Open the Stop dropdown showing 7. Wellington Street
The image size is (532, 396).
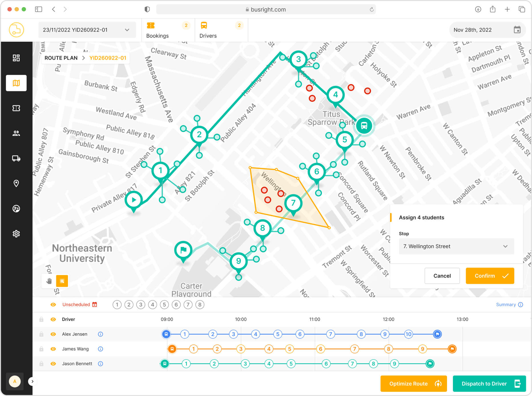click(456, 246)
